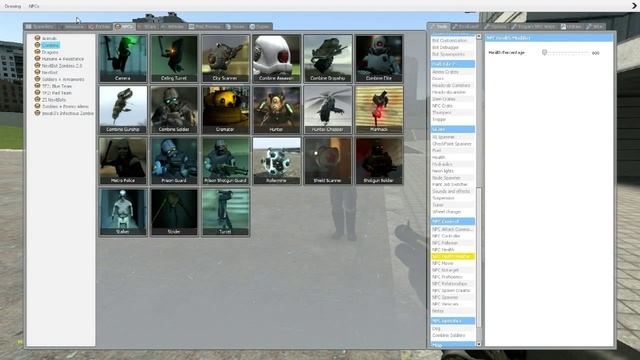
Task: Spawn the Prison Shotgun Guard NPC
Action: point(225,161)
